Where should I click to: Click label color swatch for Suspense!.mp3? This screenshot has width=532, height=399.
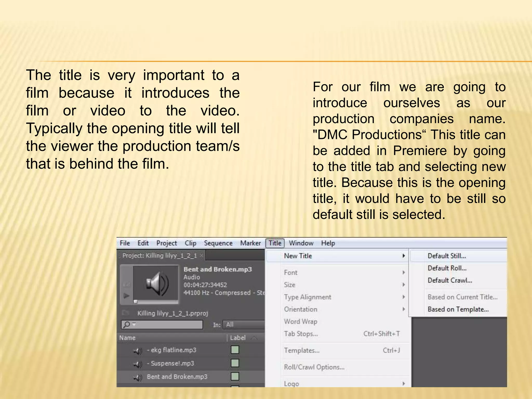tap(235, 363)
